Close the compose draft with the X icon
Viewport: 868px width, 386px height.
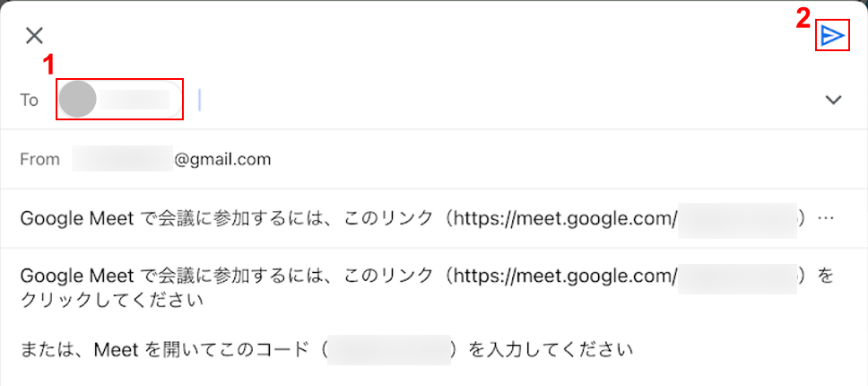(x=34, y=35)
